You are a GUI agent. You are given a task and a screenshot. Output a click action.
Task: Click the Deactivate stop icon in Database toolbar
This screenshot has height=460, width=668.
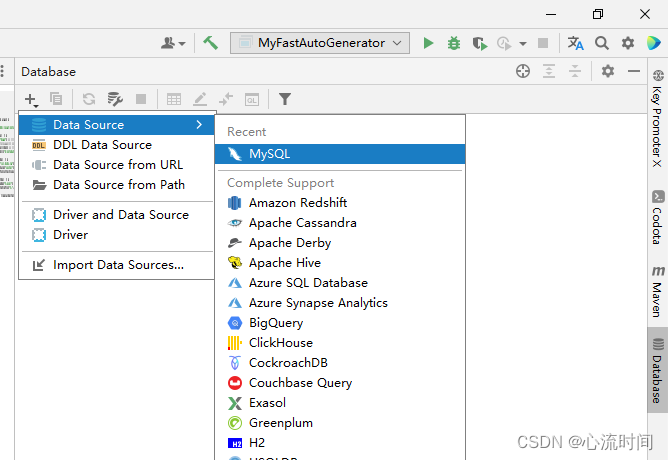pyautogui.click(x=141, y=99)
